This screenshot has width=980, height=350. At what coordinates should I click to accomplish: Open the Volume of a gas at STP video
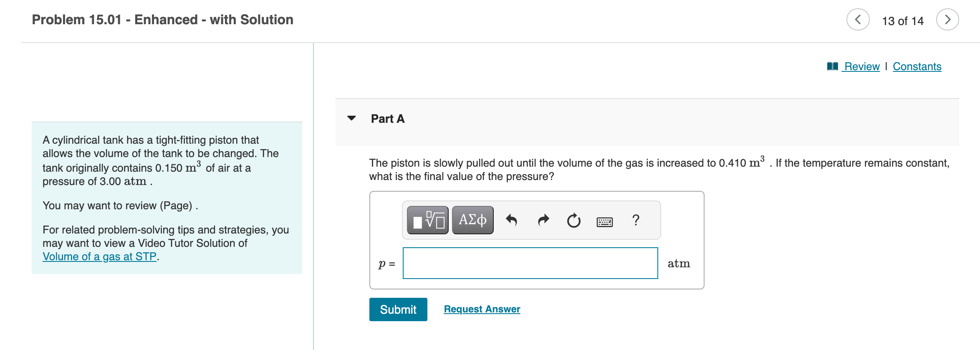coord(100,256)
